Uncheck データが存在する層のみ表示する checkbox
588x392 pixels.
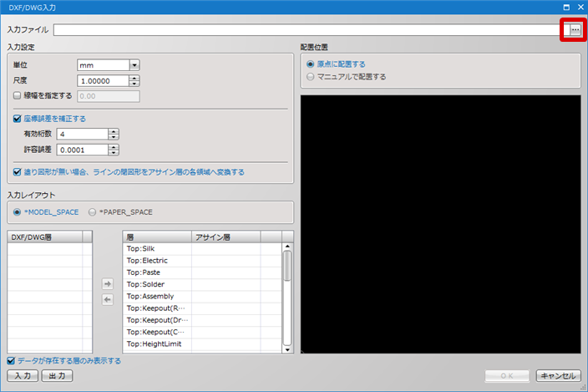click(11, 361)
